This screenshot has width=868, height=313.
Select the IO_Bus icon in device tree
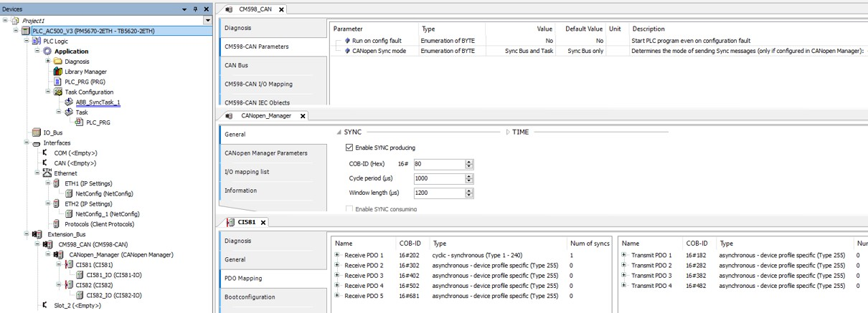[x=37, y=133]
